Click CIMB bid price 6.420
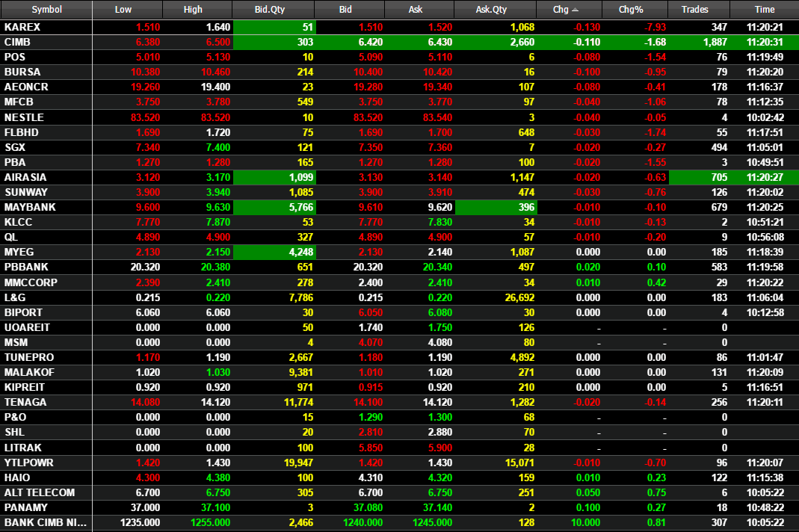 click(x=371, y=42)
